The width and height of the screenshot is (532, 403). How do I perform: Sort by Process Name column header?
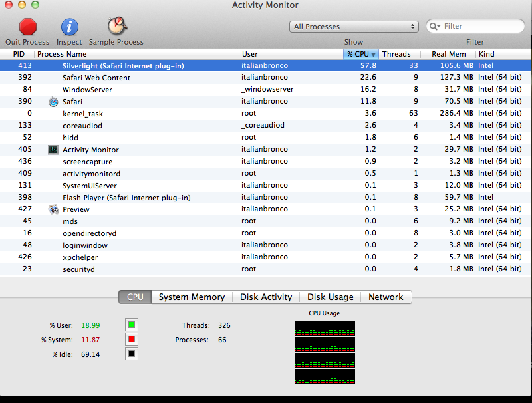[x=136, y=54]
